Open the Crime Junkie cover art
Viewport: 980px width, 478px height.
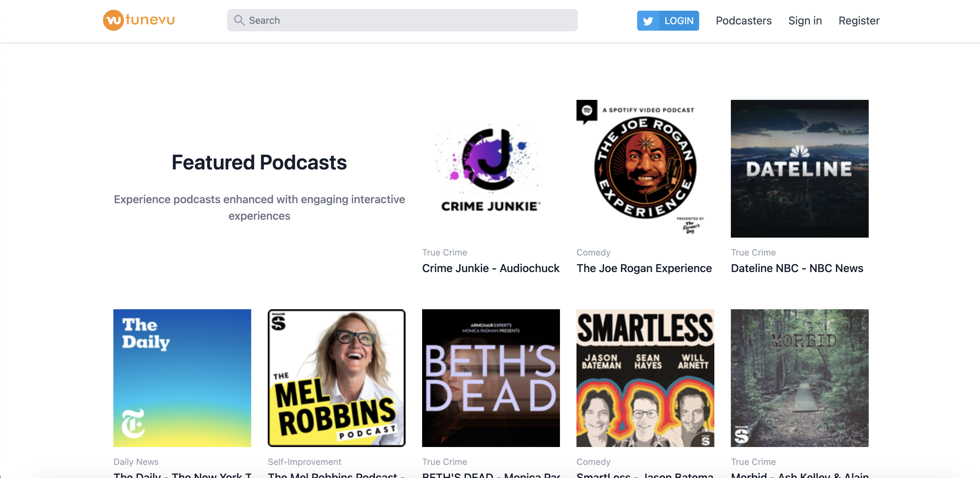click(x=491, y=168)
